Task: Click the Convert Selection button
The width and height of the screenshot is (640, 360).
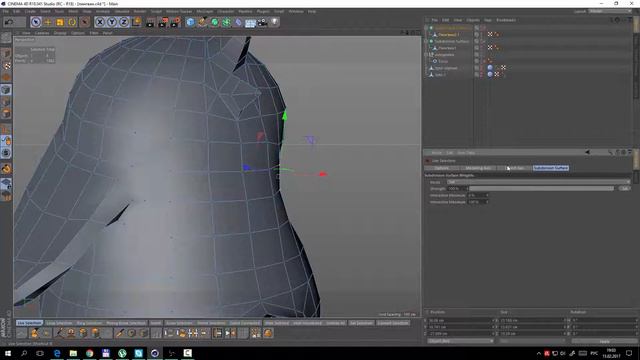Action: [x=393, y=323]
